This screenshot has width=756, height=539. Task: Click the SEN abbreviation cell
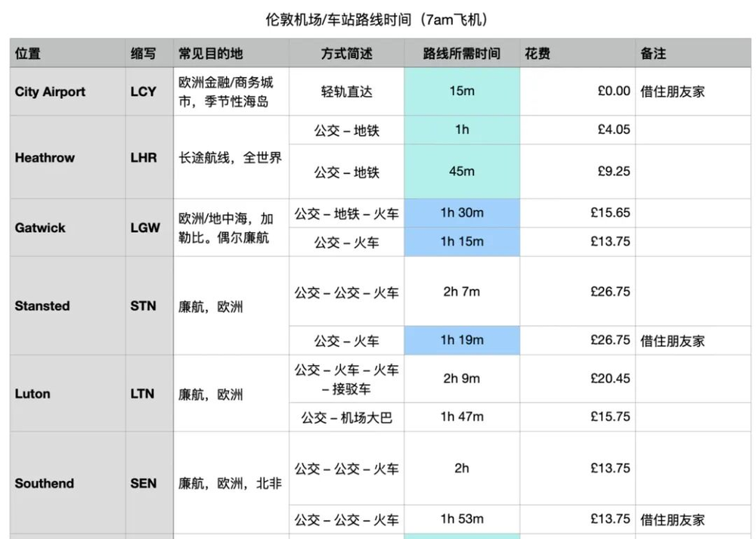[143, 483]
